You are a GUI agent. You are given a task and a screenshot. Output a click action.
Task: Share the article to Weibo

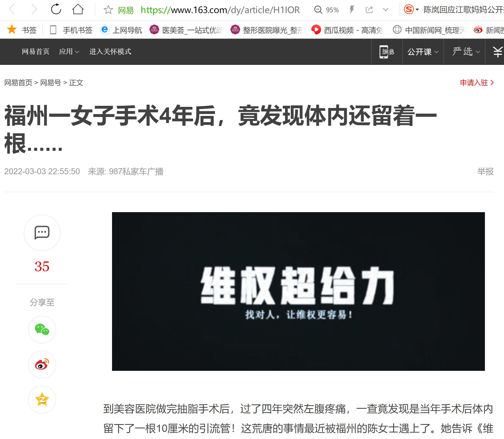(x=42, y=365)
